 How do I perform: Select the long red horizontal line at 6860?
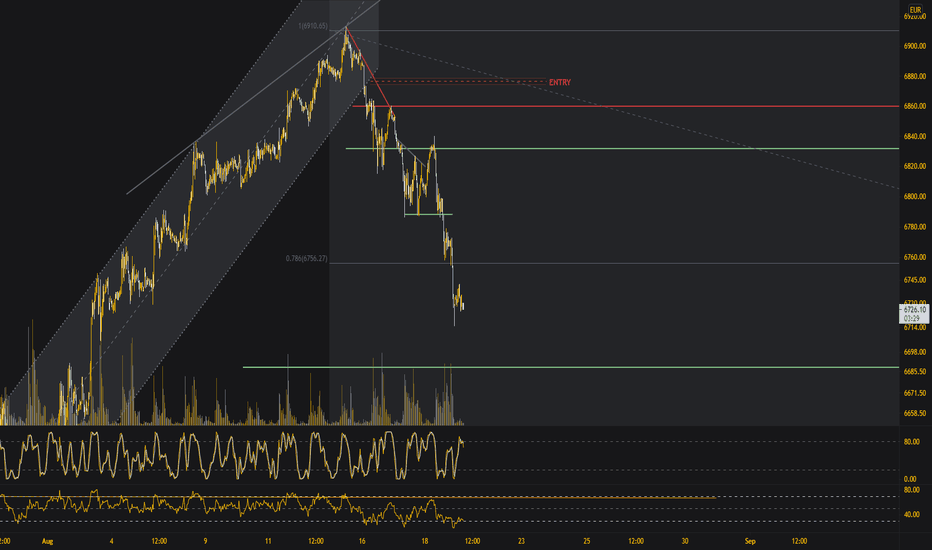point(625,106)
